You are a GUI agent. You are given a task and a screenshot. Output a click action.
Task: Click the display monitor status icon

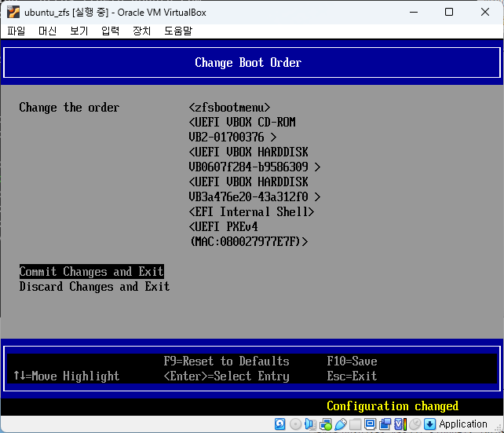(x=370, y=424)
